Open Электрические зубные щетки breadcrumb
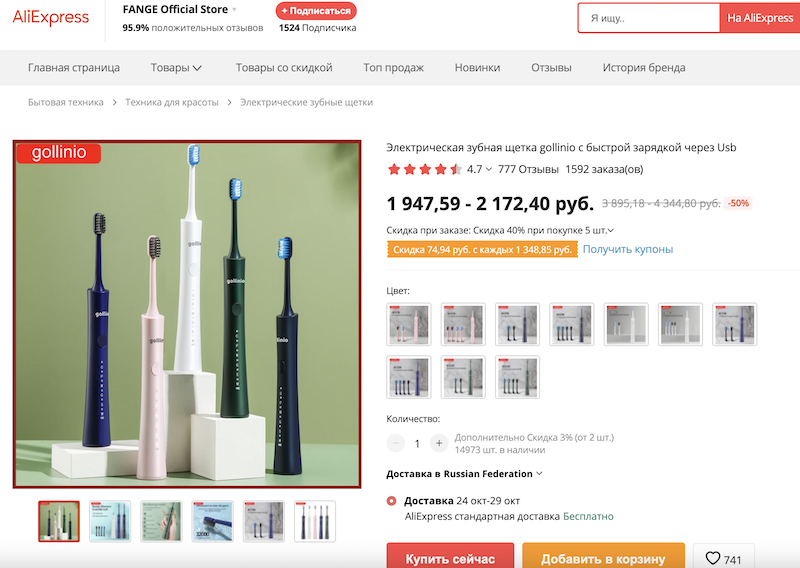Viewport: 800px width, 568px height. coord(306,102)
